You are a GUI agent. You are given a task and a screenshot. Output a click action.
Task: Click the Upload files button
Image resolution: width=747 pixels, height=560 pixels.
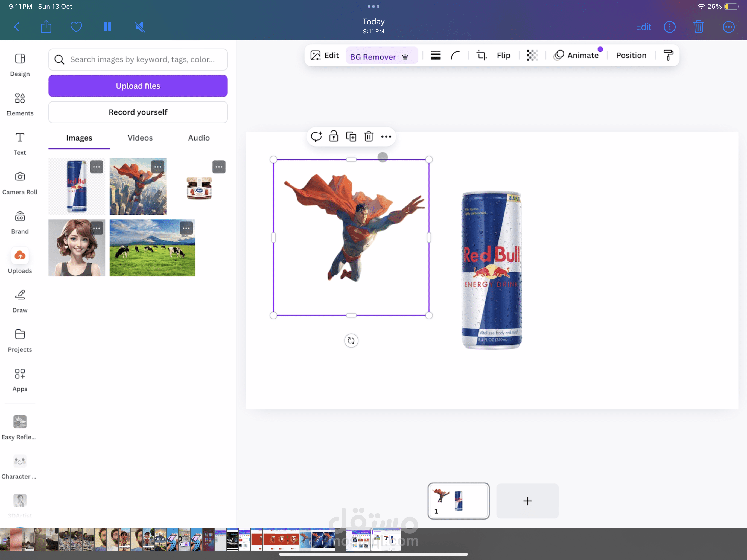138,86
